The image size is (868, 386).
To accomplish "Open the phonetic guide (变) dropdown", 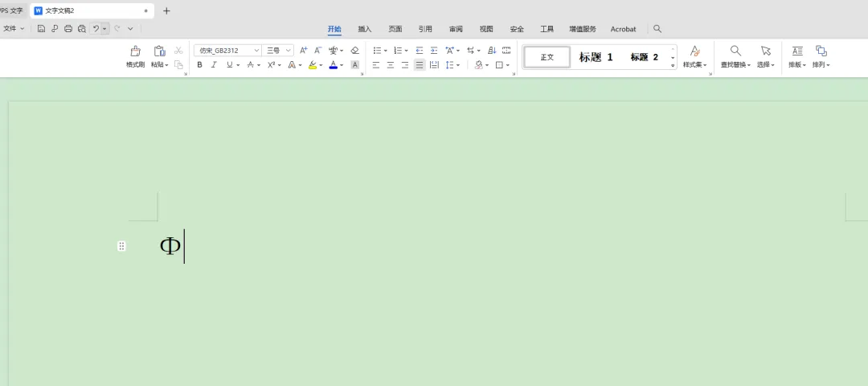I will click(x=342, y=51).
